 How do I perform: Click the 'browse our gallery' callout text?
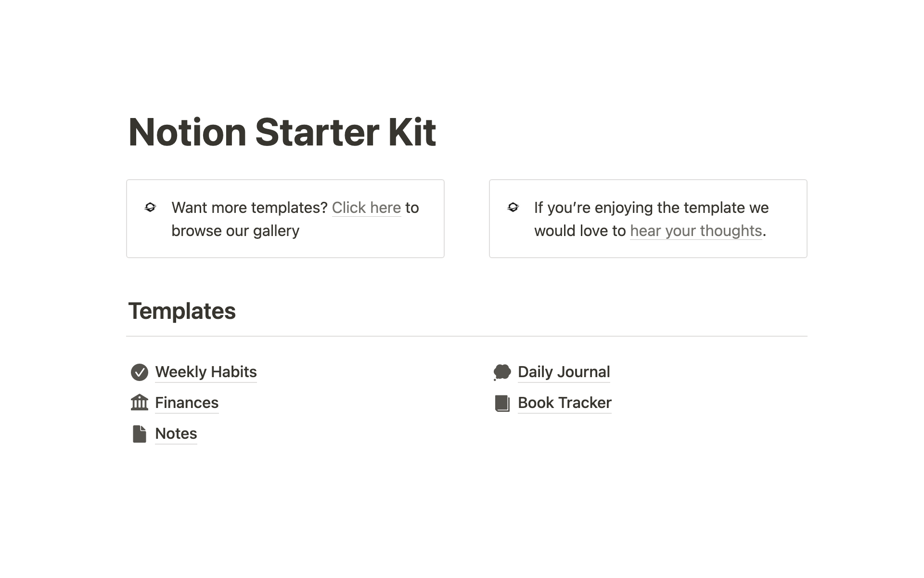coord(235,231)
